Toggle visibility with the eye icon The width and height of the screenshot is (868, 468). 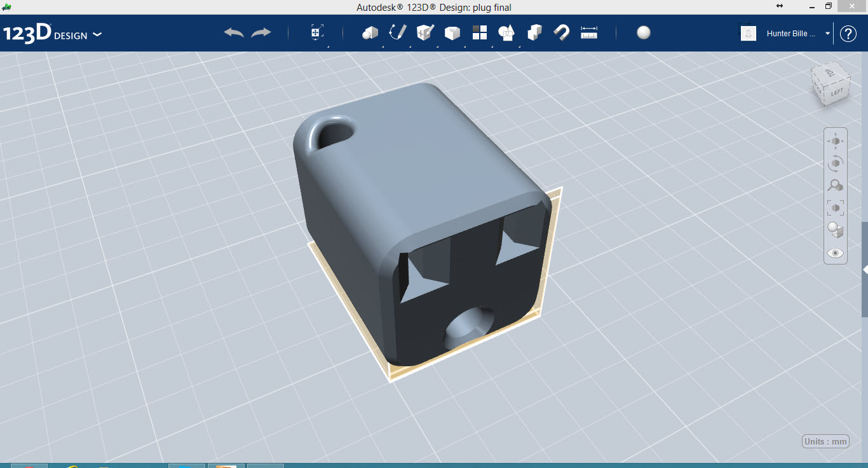click(836, 253)
